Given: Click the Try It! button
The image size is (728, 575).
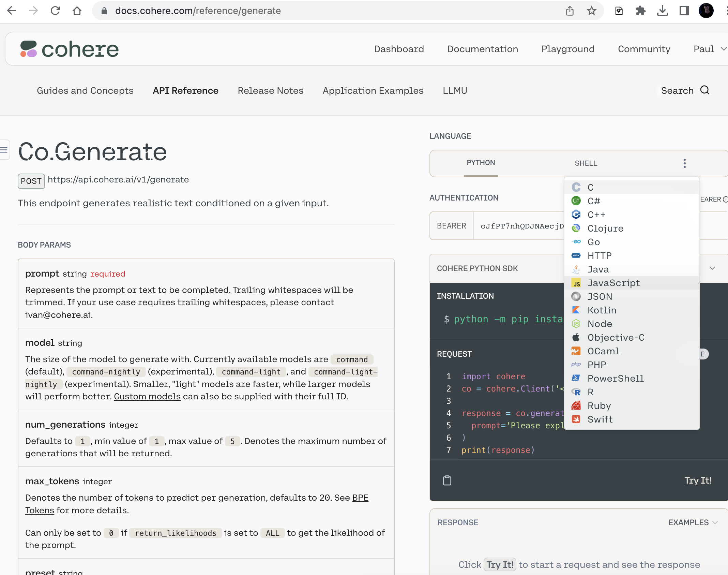Looking at the screenshot, I should click(x=698, y=481).
